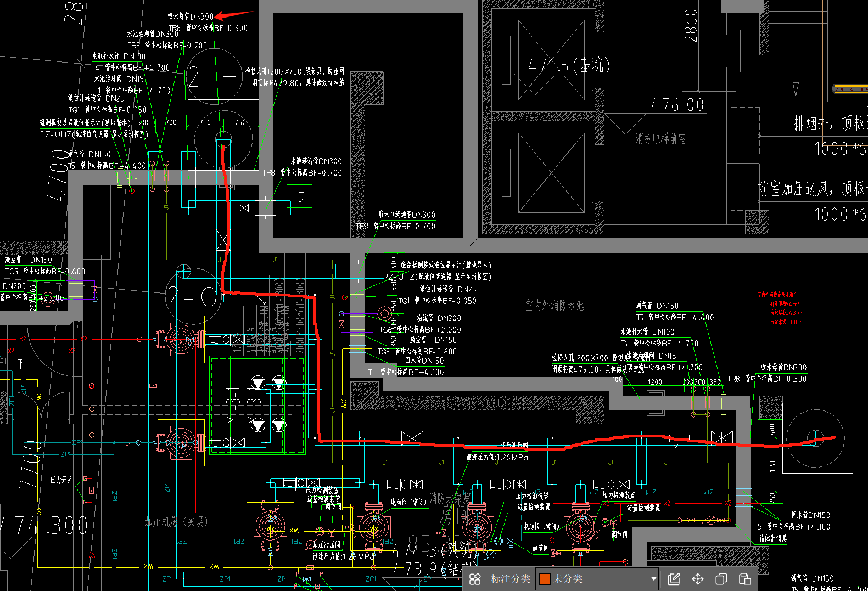Click the orange 未分类 color swatch
868x591 pixels.
[545, 579]
